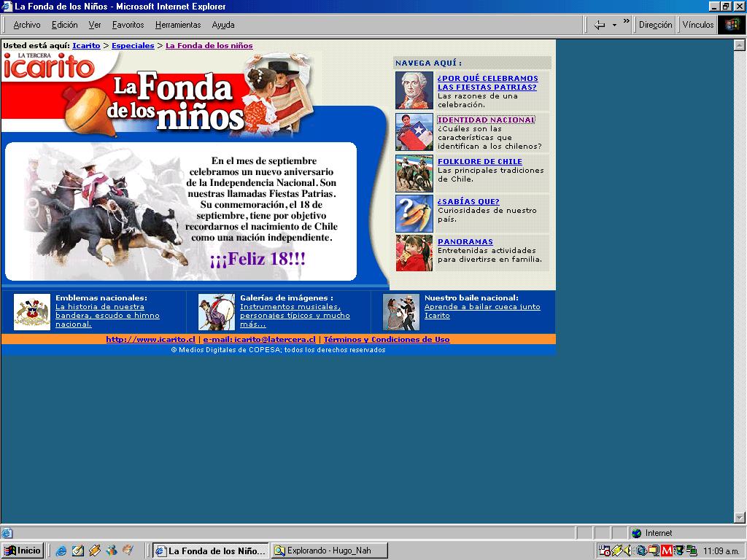Click the rodeo horses Folklore thumbnail
This screenshot has height=560, width=747.
[414, 173]
